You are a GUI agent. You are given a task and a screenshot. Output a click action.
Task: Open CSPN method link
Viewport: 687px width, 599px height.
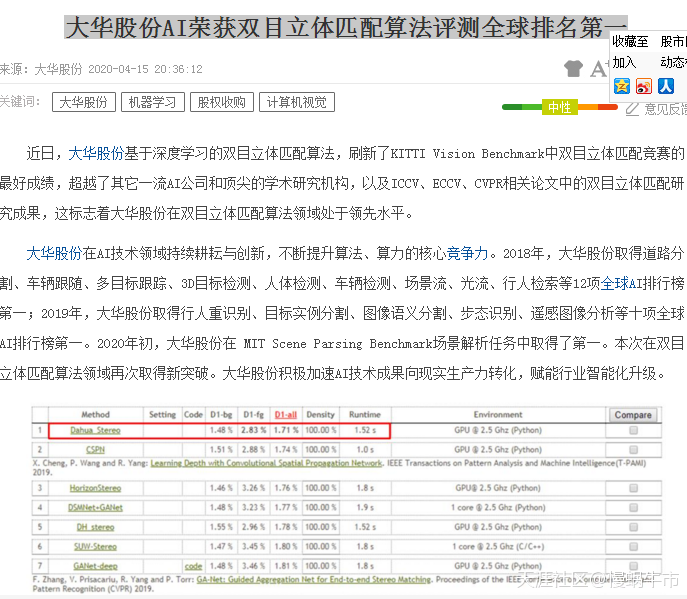pyautogui.click(x=95, y=450)
